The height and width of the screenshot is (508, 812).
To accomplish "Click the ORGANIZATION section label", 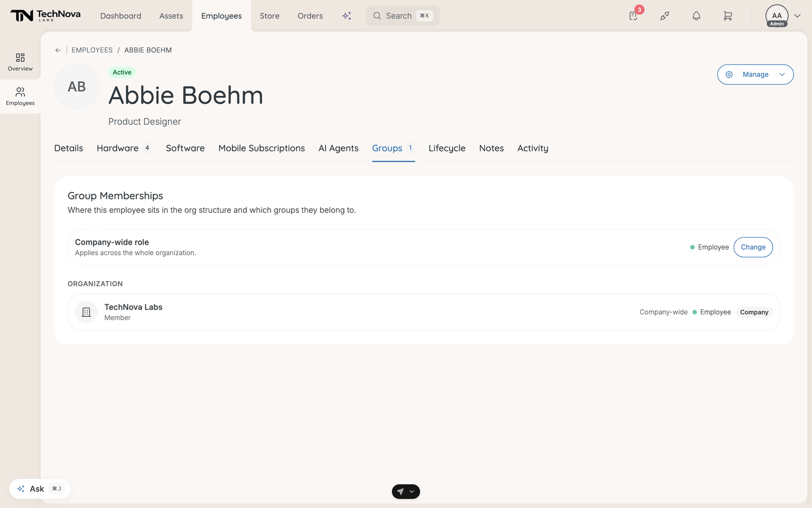I will [x=95, y=284].
